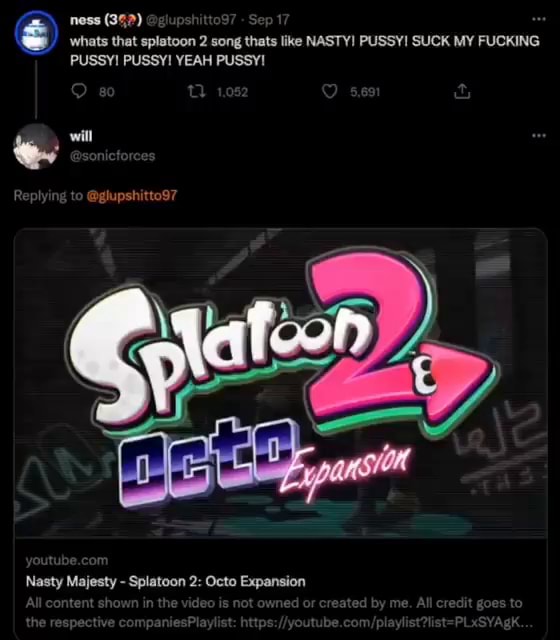Open the Splatoon 2 Octo Expansion thumbnail
Screen dimensions: 560x640
(x=280, y=382)
